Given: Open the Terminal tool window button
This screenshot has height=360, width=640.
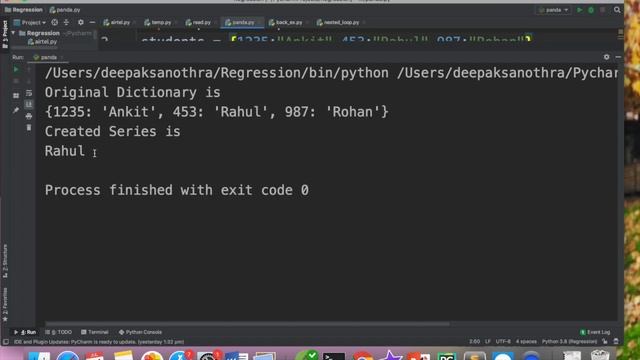Looking at the screenshot, I should [95, 332].
